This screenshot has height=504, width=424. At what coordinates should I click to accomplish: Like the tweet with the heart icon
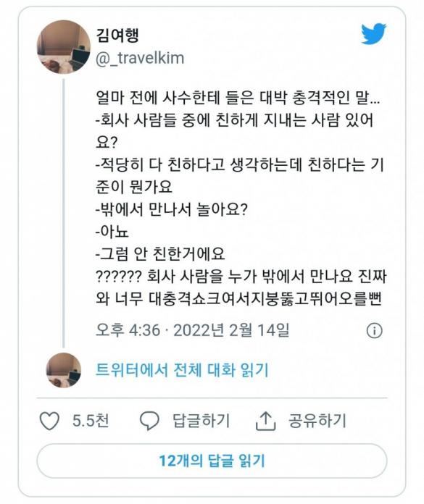pos(49,421)
